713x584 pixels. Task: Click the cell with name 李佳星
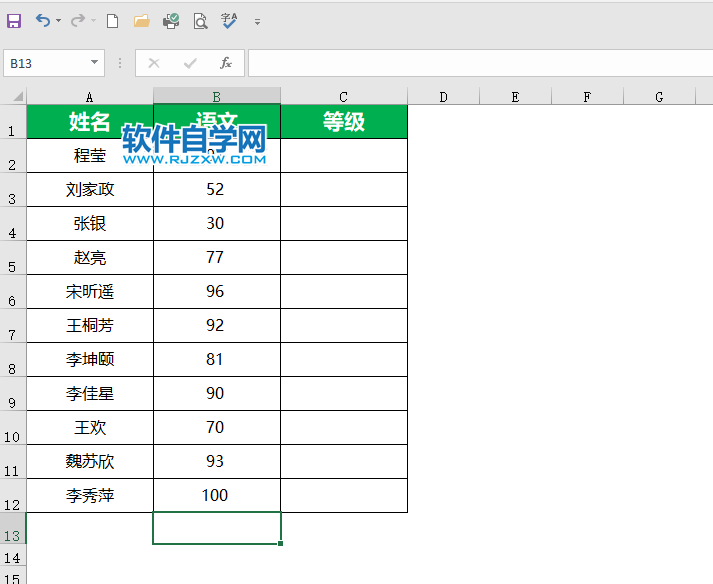(x=90, y=393)
